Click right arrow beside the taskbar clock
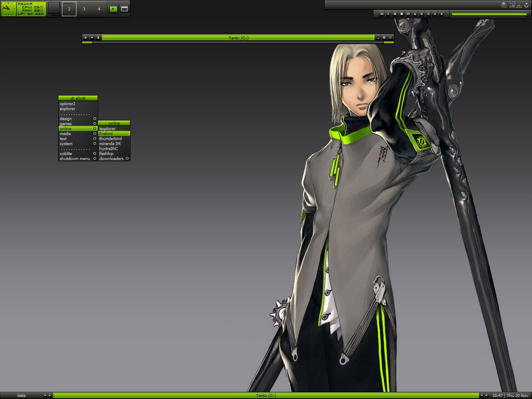 (x=487, y=396)
